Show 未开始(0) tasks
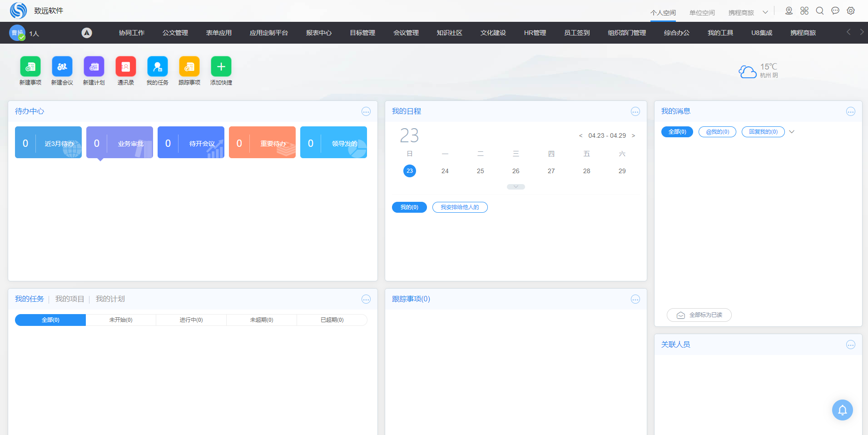Image resolution: width=868 pixels, height=435 pixels. (121, 320)
